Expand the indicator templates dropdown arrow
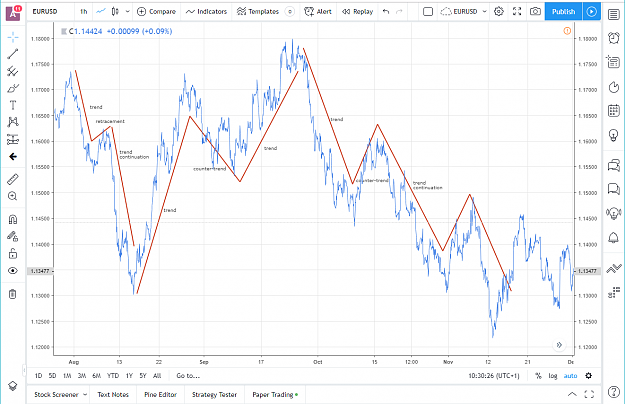The width and height of the screenshot is (625, 404). pos(290,12)
